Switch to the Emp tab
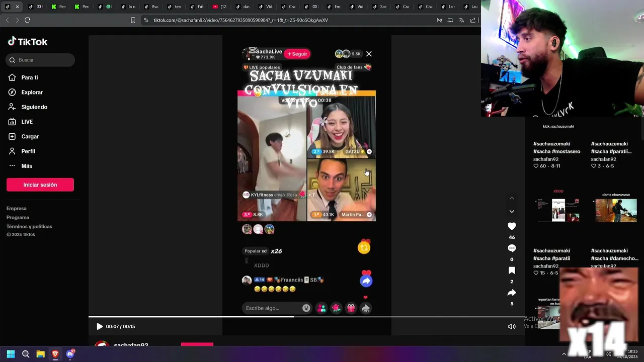The height and width of the screenshot is (362, 644). pos(334,7)
